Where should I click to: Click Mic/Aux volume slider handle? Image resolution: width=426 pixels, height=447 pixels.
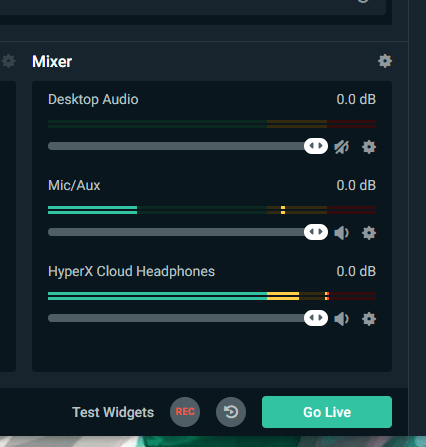click(316, 232)
